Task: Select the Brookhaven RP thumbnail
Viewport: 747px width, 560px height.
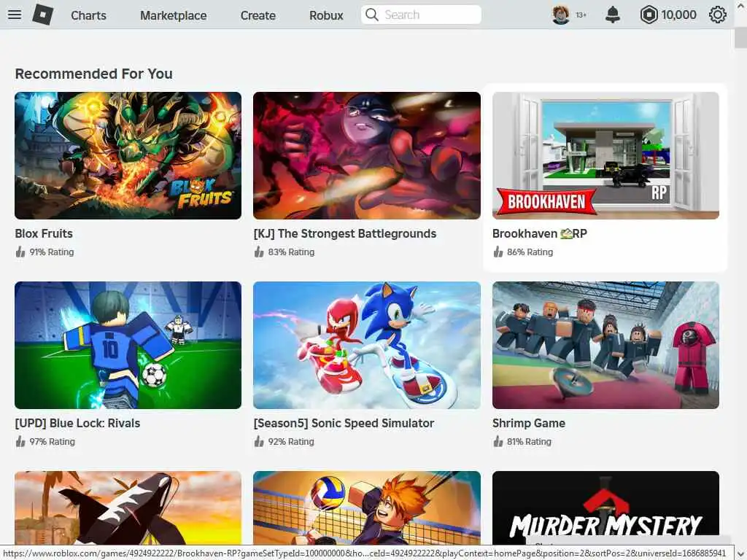Action: tap(605, 156)
